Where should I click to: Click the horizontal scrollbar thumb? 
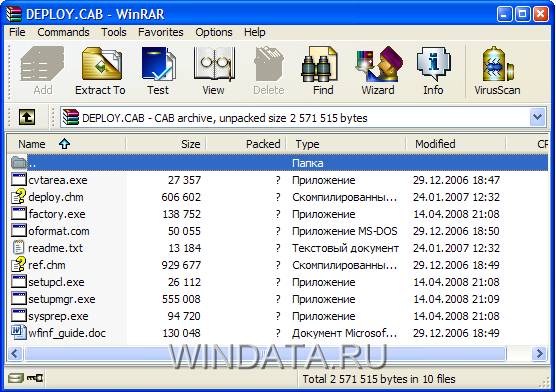point(265,353)
